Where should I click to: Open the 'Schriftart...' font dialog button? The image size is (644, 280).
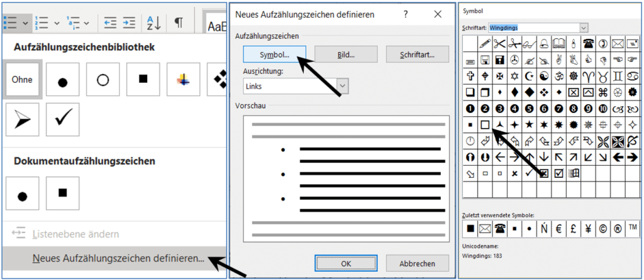(x=418, y=55)
